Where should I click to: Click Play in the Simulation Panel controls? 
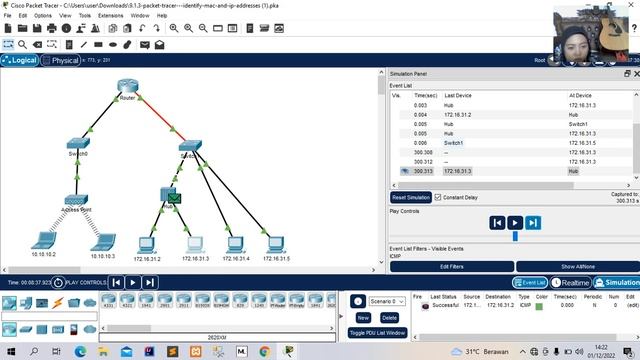pos(515,223)
